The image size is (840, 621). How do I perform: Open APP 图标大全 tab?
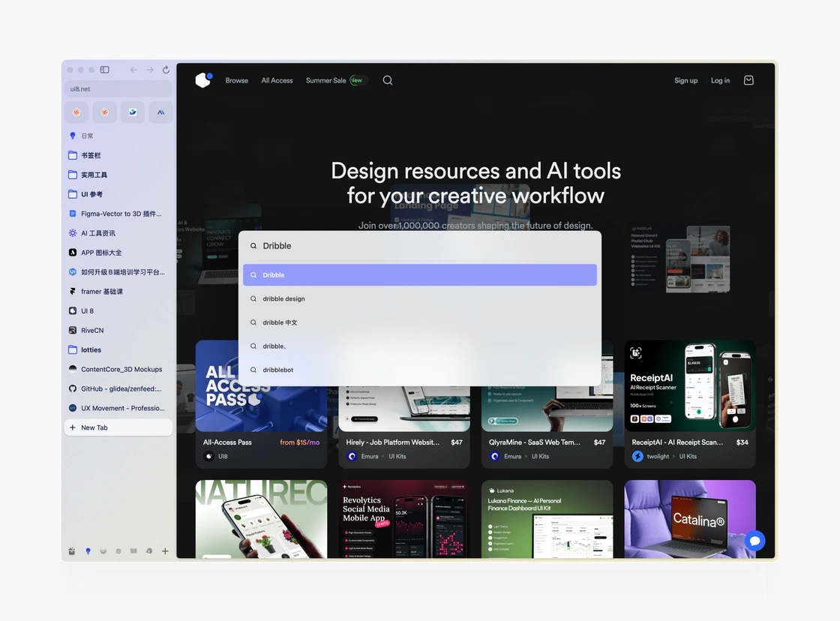118,252
